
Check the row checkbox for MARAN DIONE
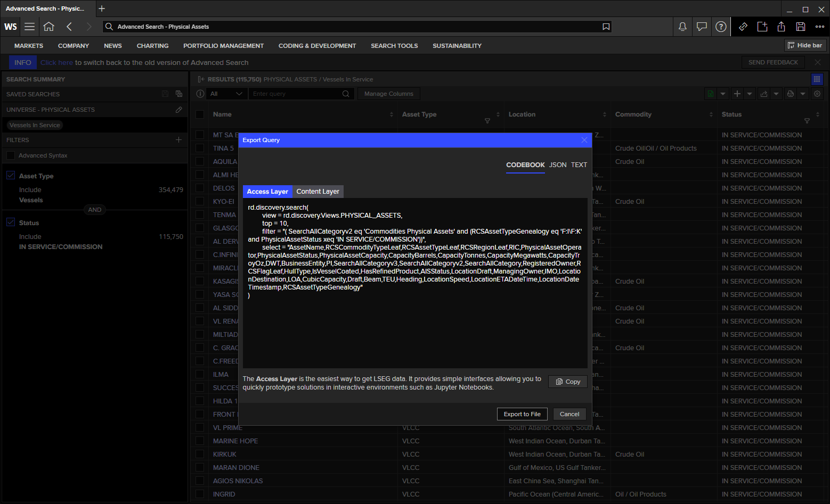[200, 467]
